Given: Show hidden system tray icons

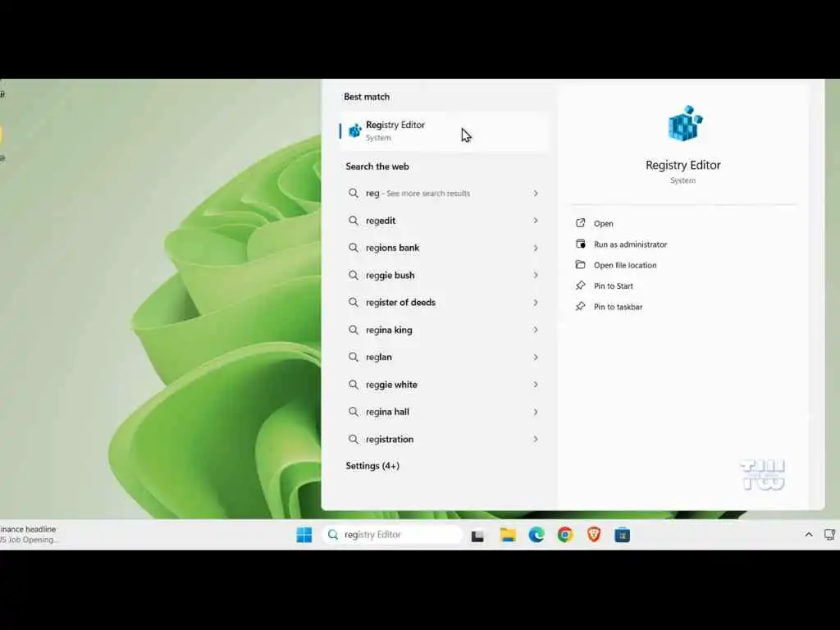Looking at the screenshot, I should coord(809,535).
